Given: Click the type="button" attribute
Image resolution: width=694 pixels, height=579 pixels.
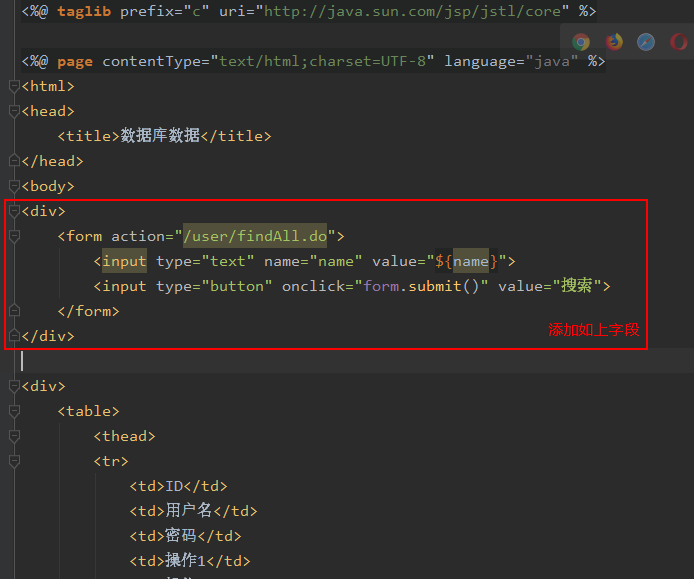Looking at the screenshot, I should pos(214,286).
